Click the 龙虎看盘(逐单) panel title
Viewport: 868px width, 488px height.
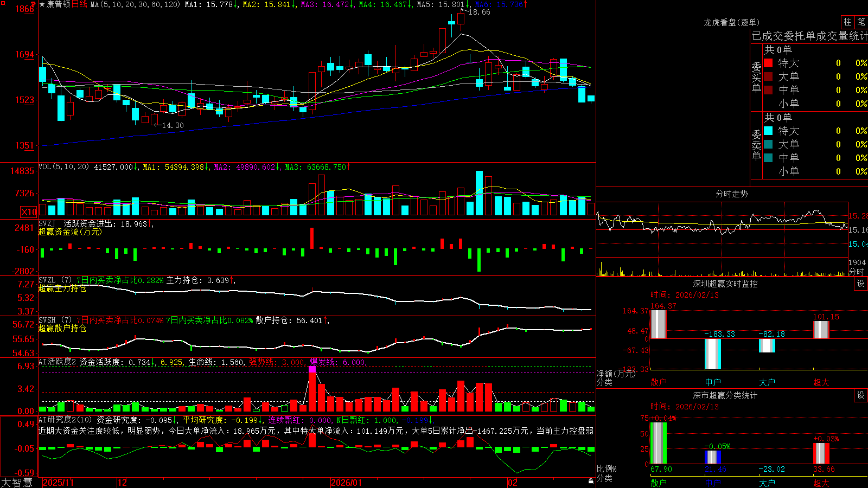[732, 22]
